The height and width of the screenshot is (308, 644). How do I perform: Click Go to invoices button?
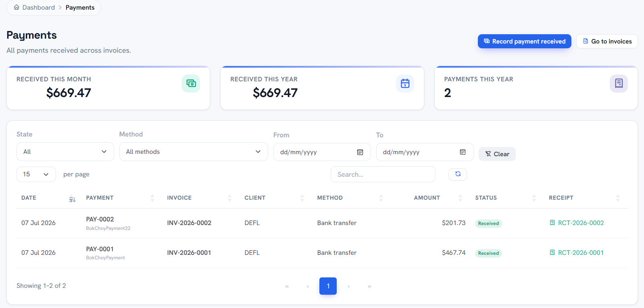point(607,41)
